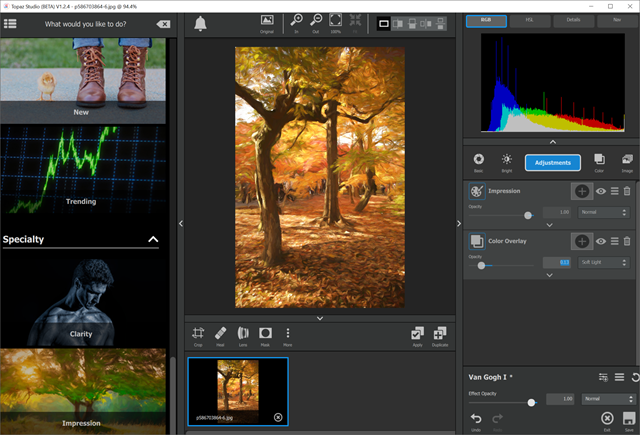640x435 pixels.
Task: Expand the Impression adjustment settings chevron
Action: pyautogui.click(x=549, y=225)
